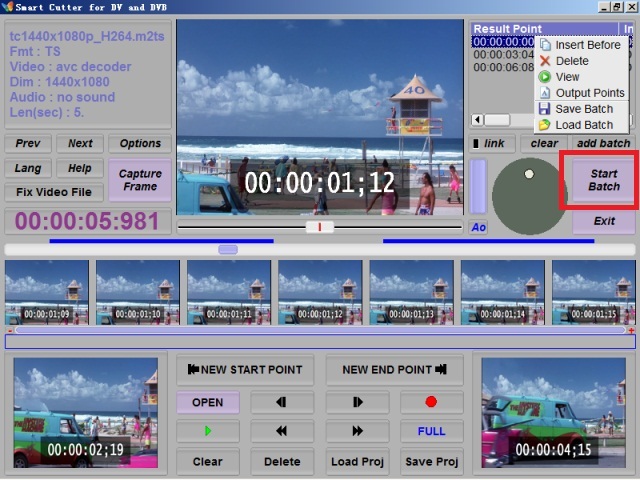This screenshot has height=480, width=640.
Task: Click the seek slider handle under preview
Action: coord(320,227)
